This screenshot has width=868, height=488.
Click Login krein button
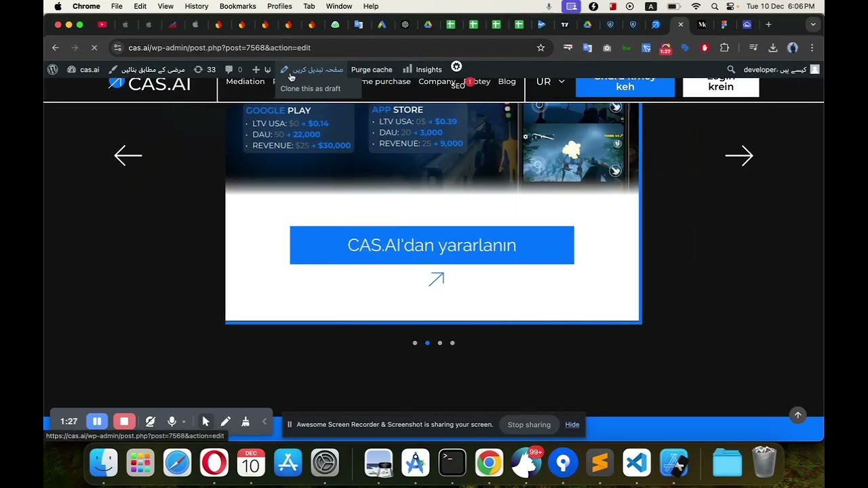(x=721, y=87)
